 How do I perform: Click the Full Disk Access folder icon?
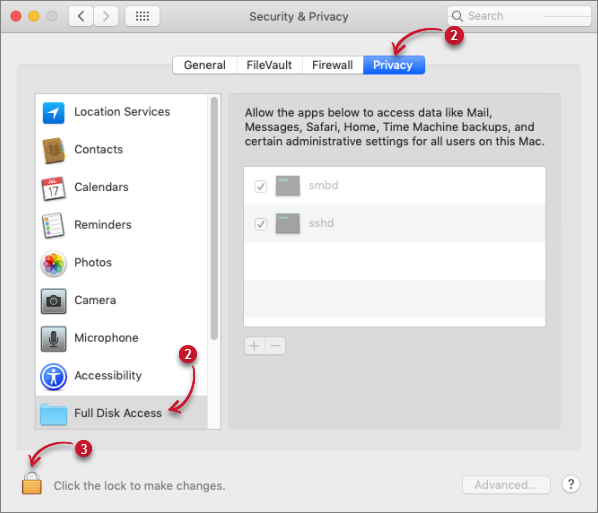click(53, 414)
